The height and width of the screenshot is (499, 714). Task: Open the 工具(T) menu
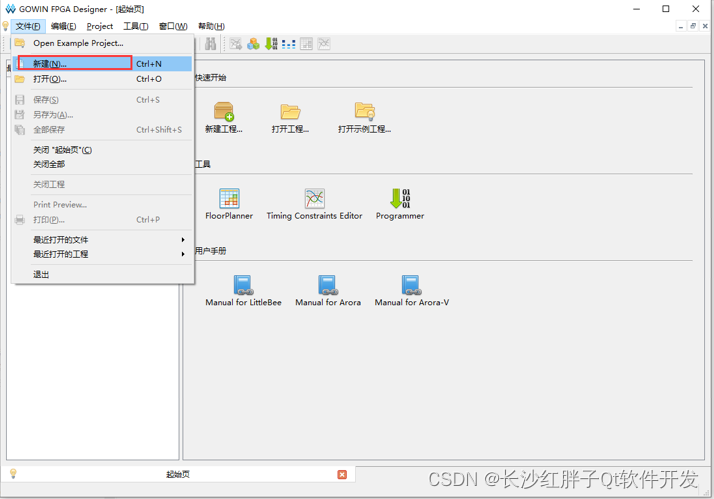(136, 26)
